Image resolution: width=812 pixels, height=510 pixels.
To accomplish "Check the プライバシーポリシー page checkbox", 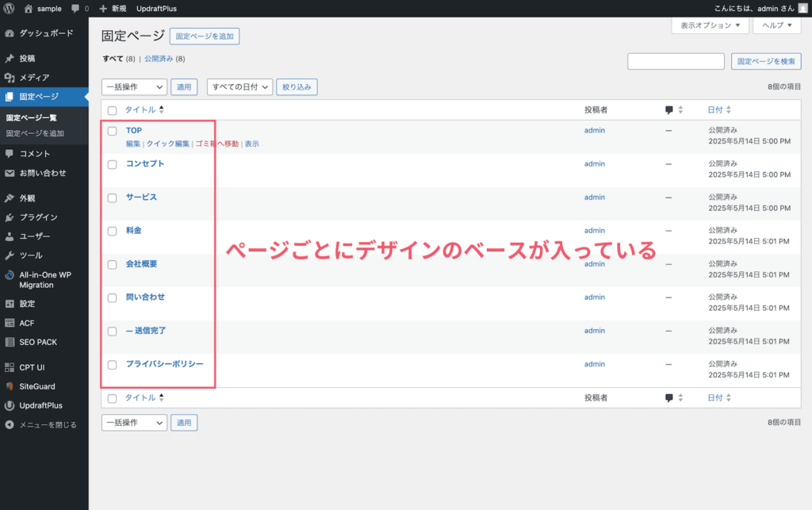I will tap(112, 365).
